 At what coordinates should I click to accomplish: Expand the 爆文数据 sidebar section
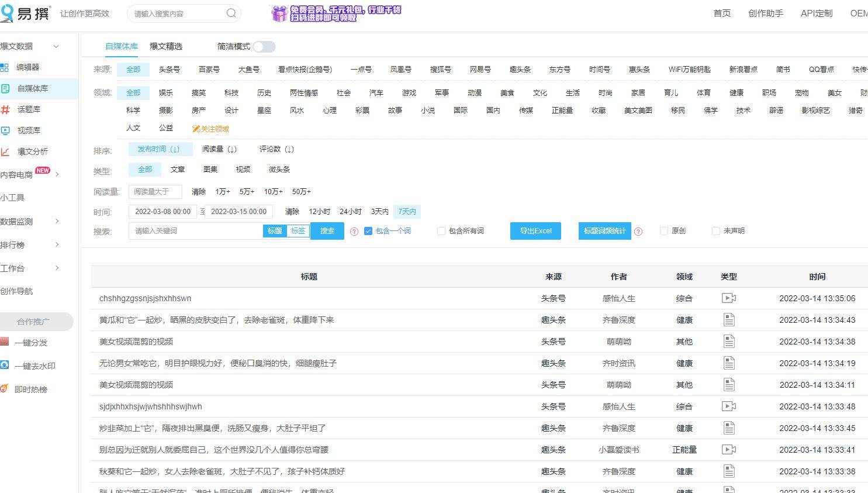pyautogui.click(x=56, y=46)
